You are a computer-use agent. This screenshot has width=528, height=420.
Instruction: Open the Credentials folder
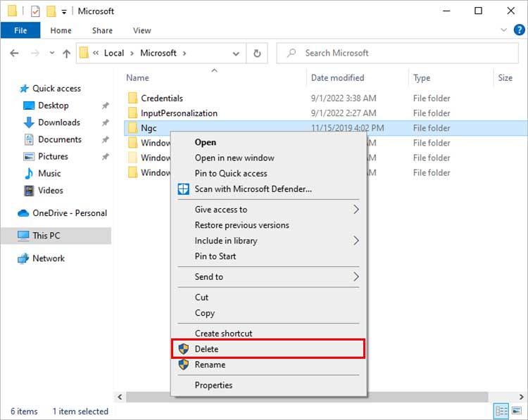click(x=161, y=98)
